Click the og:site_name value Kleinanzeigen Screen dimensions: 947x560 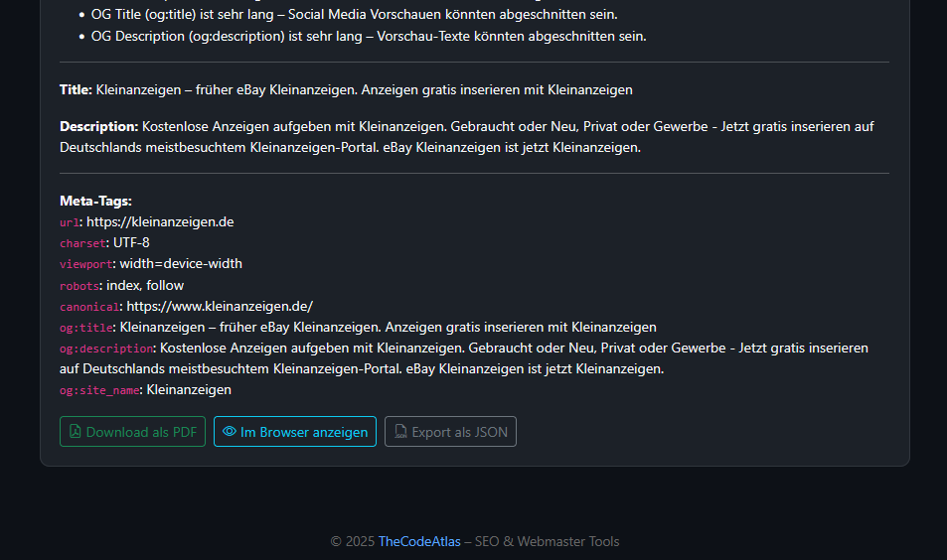pos(189,390)
